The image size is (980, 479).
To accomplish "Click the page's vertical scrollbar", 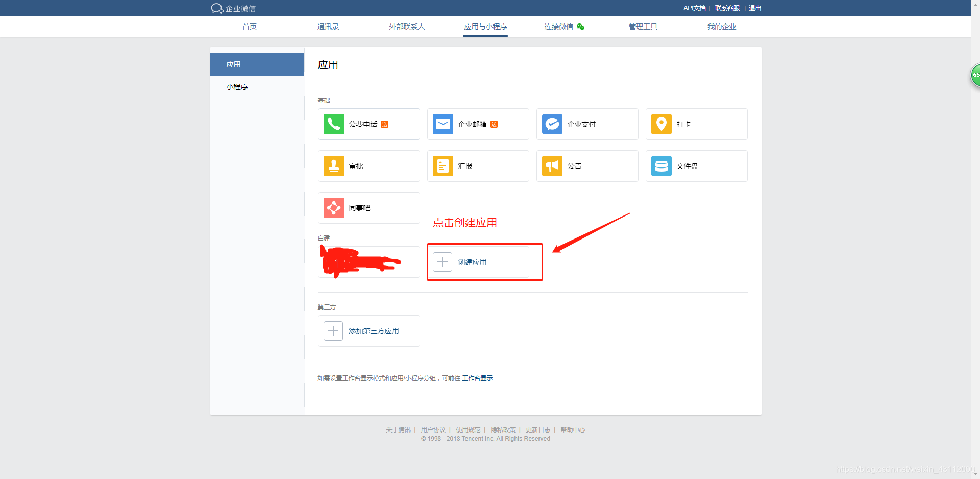I will click(x=975, y=240).
